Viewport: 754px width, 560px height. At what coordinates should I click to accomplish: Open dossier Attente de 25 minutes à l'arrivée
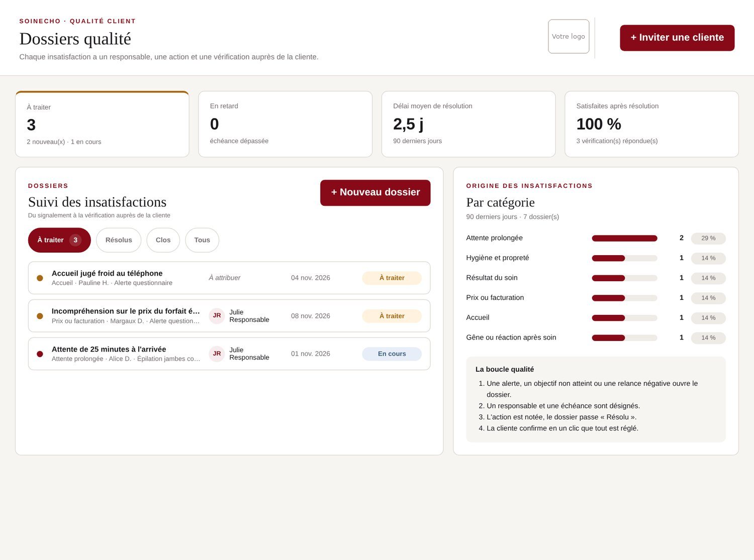[x=229, y=354]
